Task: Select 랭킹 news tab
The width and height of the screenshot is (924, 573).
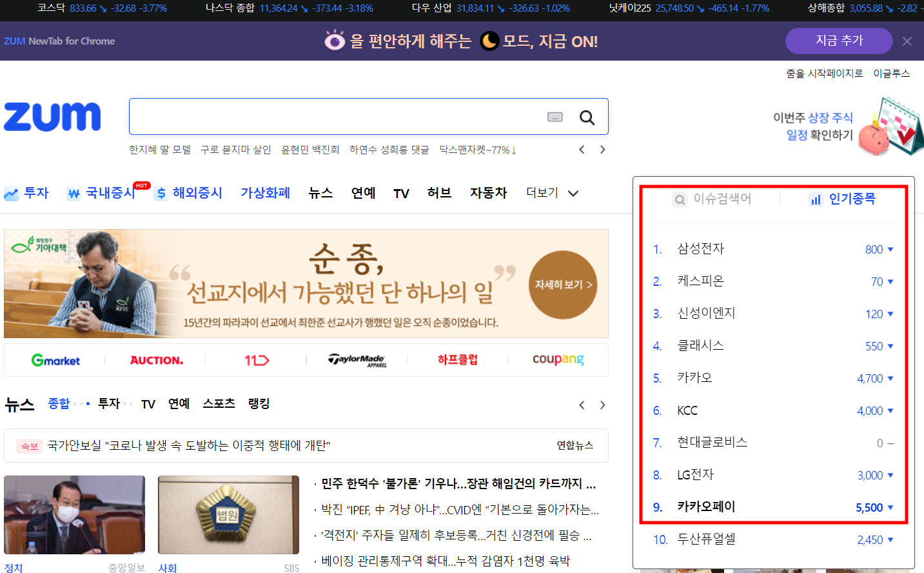Action: 259,403
